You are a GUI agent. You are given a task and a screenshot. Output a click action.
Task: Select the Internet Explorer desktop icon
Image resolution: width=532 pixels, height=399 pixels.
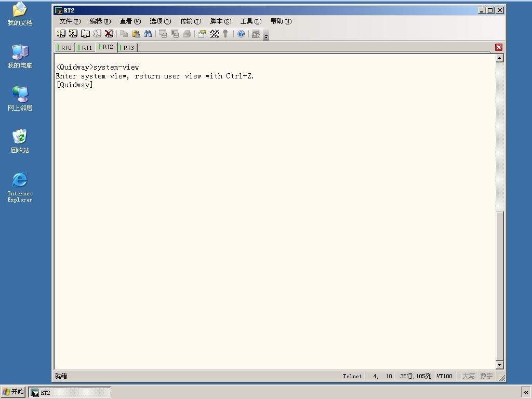pyautogui.click(x=20, y=187)
